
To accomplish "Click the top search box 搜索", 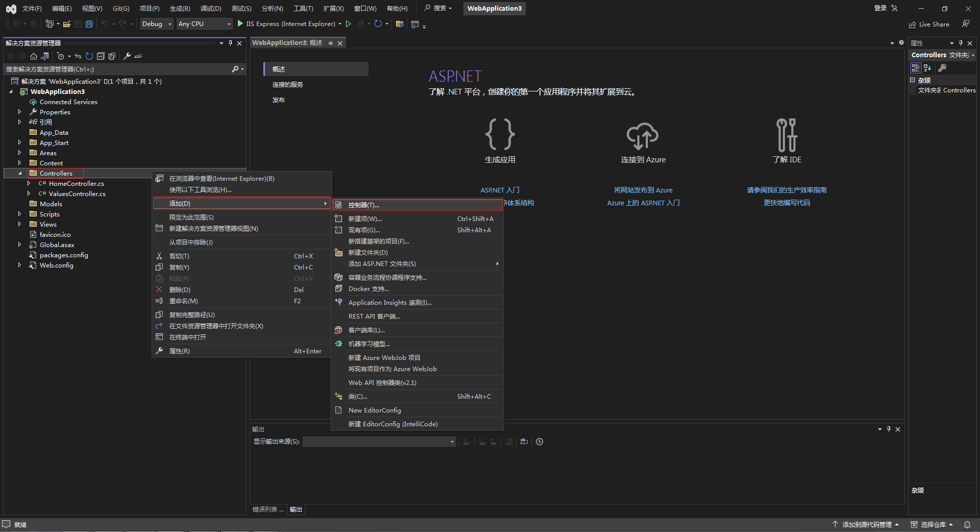I will [x=438, y=8].
